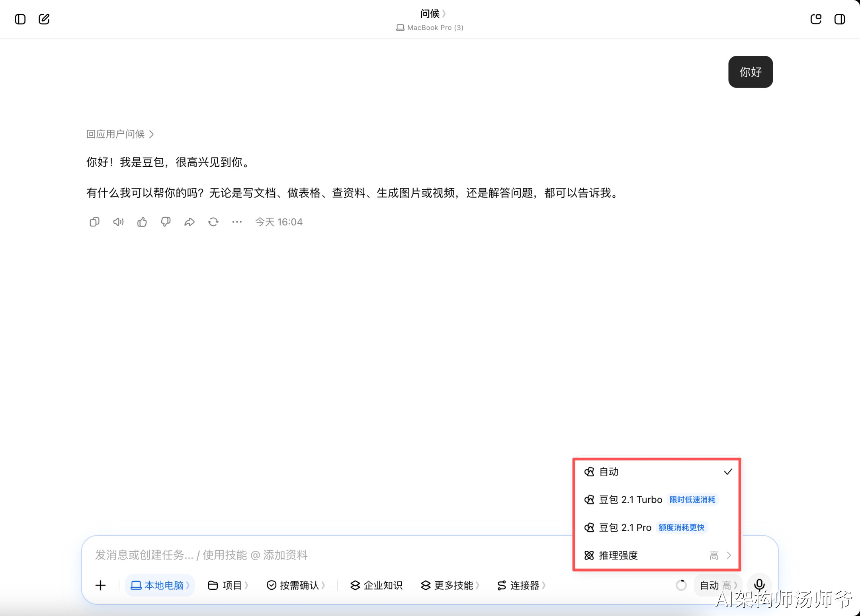Open more actions ellipsis under the reply
The width and height of the screenshot is (860, 616).
point(237,222)
